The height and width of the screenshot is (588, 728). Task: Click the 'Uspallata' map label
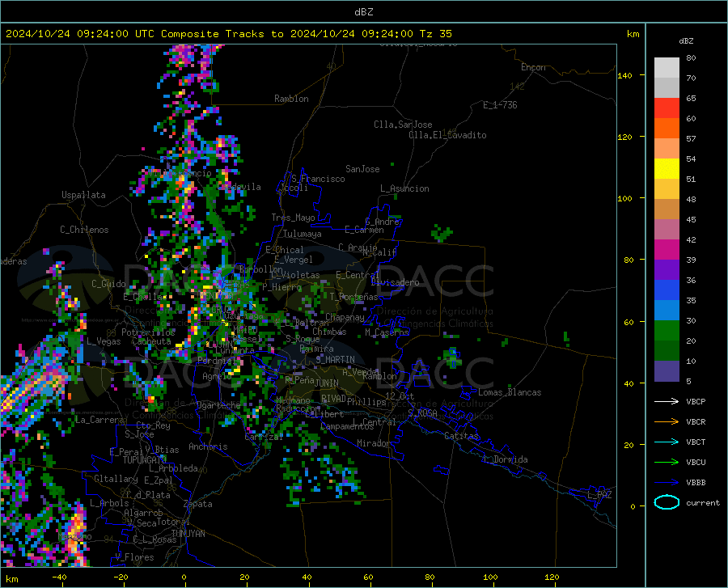[83, 195]
